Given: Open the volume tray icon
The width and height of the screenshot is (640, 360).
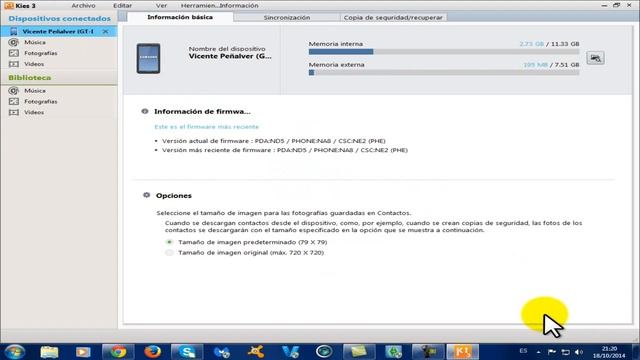Looking at the screenshot, I should click(x=579, y=352).
